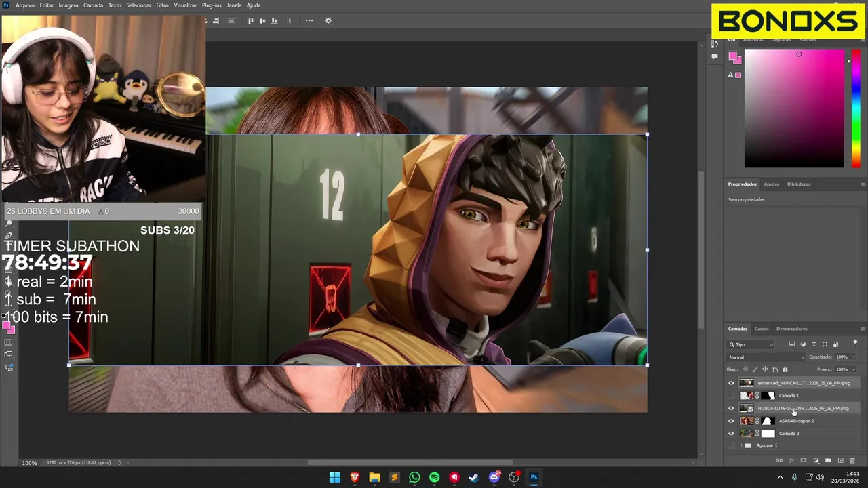Pick a color in the color field
The width and height of the screenshot is (868, 488).
click(x=794, y=108)
